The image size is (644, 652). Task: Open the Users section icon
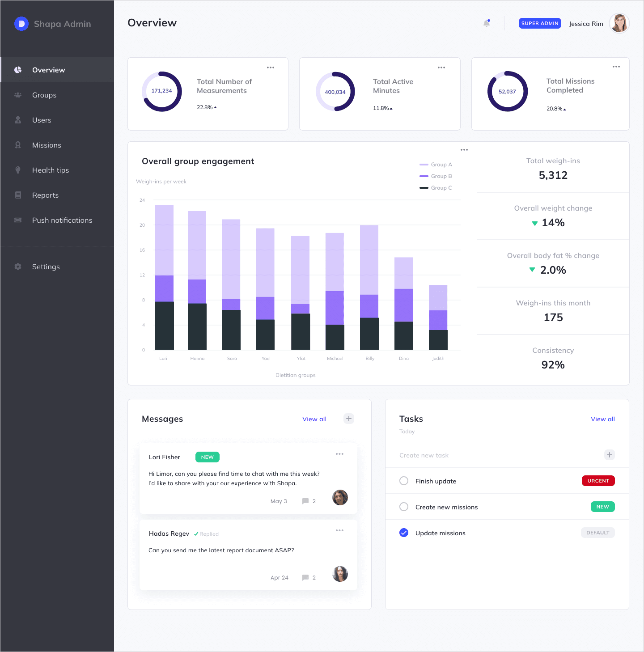(18, 120)
